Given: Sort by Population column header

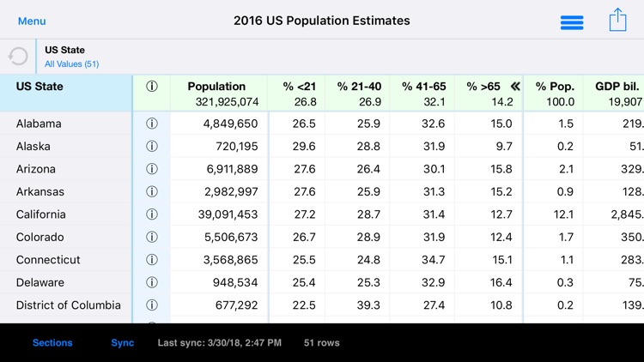Looking at the screenshot, I should (216, 86).
